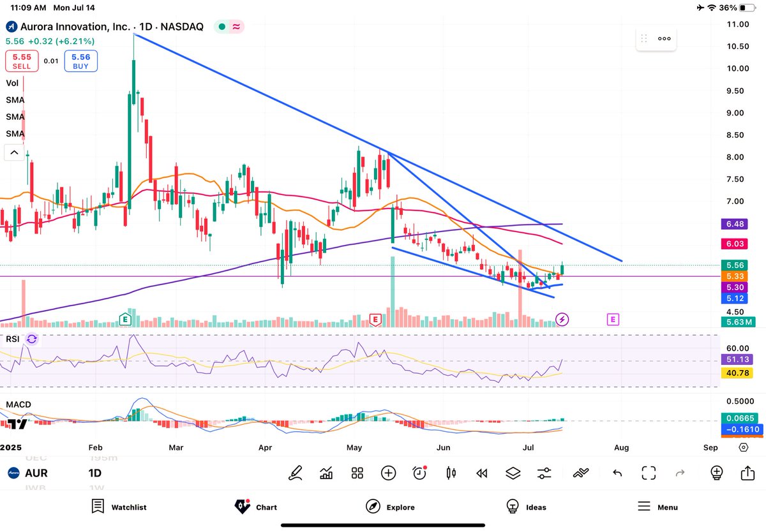
Task: Open the Indicators chart icon
Action: coord(326,473)
